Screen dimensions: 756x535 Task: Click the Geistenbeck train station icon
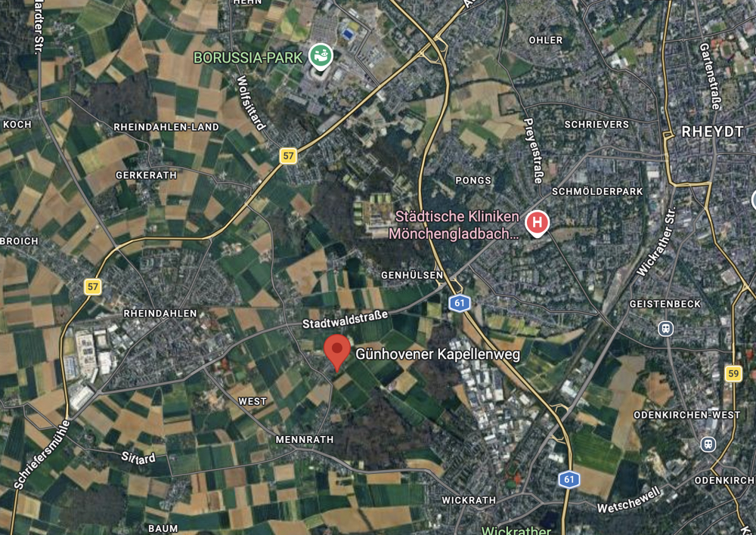tap(666, 329)
